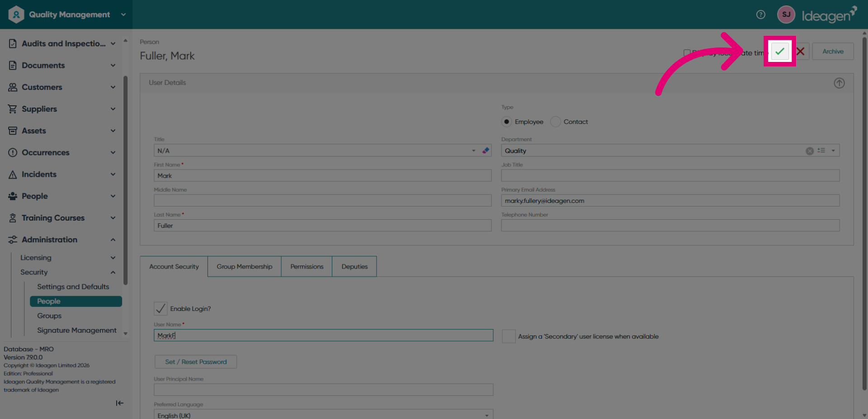Image resolution: width=868 pixels, height=419 pixels.
Task: Expand the Documents menu chevron
Action: 113,66
